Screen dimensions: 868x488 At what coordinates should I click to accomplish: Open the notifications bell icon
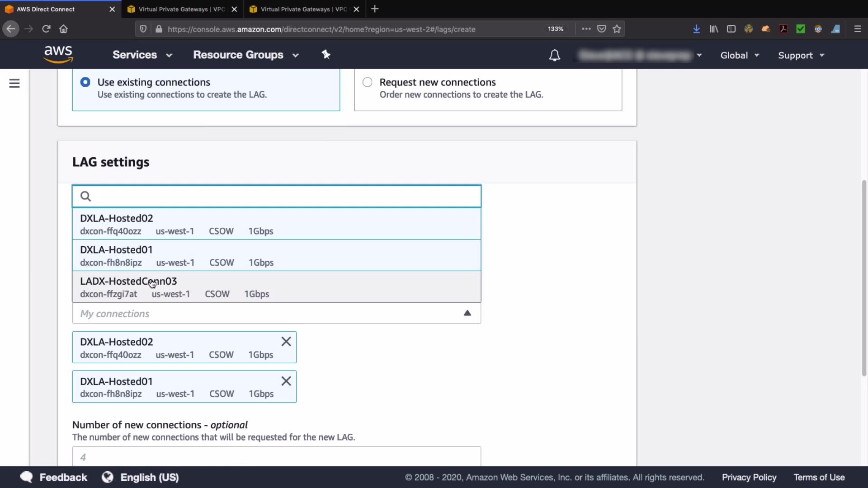pos(554,55)
